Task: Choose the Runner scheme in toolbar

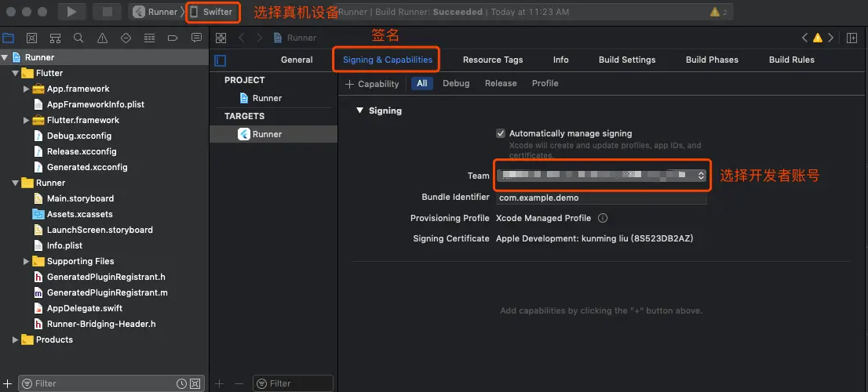Action: pyautogui.click(x=156, y=12)
